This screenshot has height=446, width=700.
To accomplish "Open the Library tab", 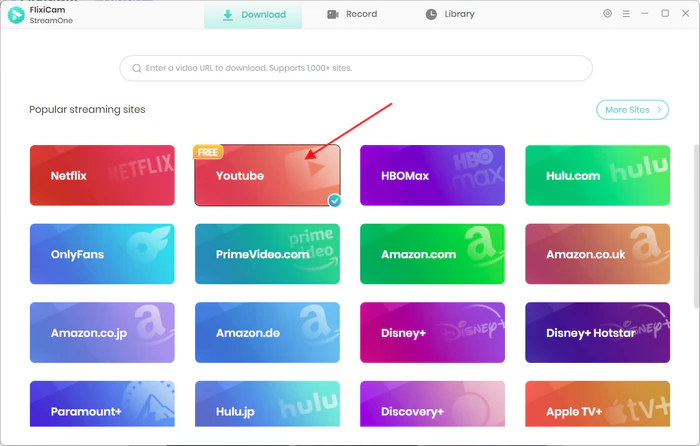I will pyautogui.click(x=450, y=14).
